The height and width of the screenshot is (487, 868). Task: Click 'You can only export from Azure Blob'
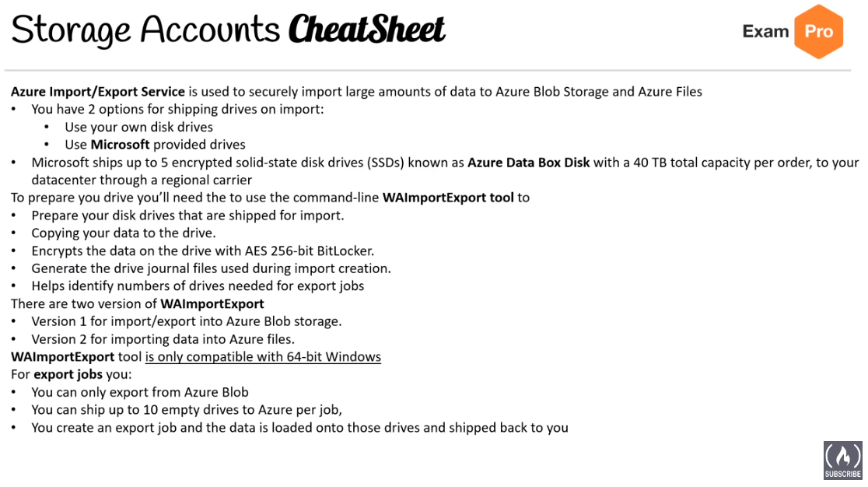coord(140,392)
